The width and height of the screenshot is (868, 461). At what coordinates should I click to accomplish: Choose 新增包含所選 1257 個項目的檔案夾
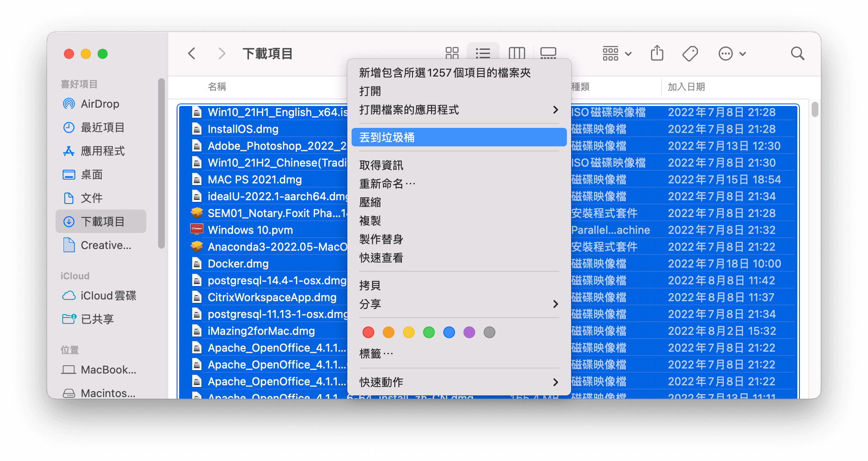pos(459,73)
